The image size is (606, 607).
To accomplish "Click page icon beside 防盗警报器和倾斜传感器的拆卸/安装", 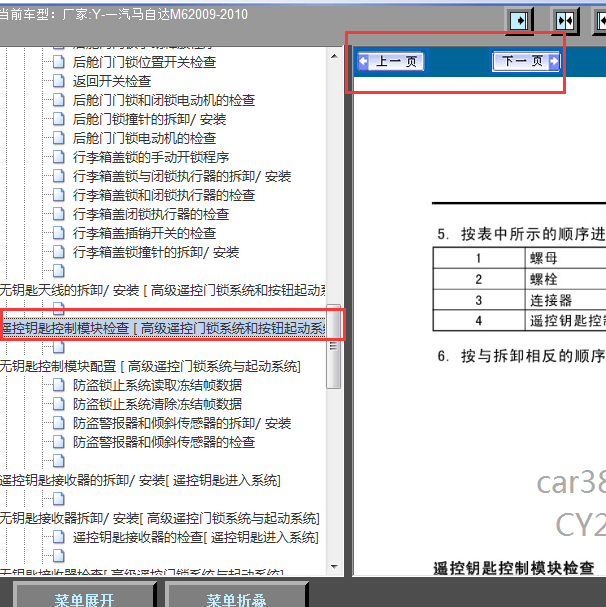I will (x=58, y=422).
